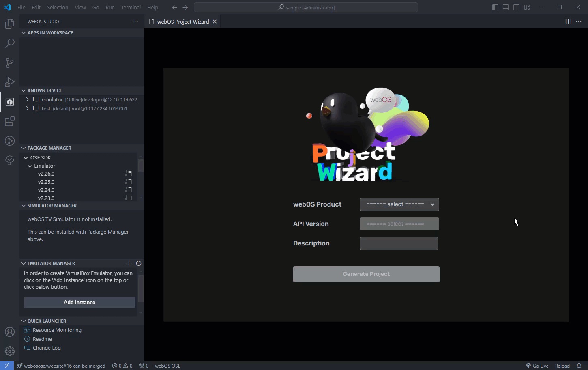Image resolution: width=588 pixels, height=370 pixels.
Task: Click Reload in the status bar
Action: [x=562, y=366]
